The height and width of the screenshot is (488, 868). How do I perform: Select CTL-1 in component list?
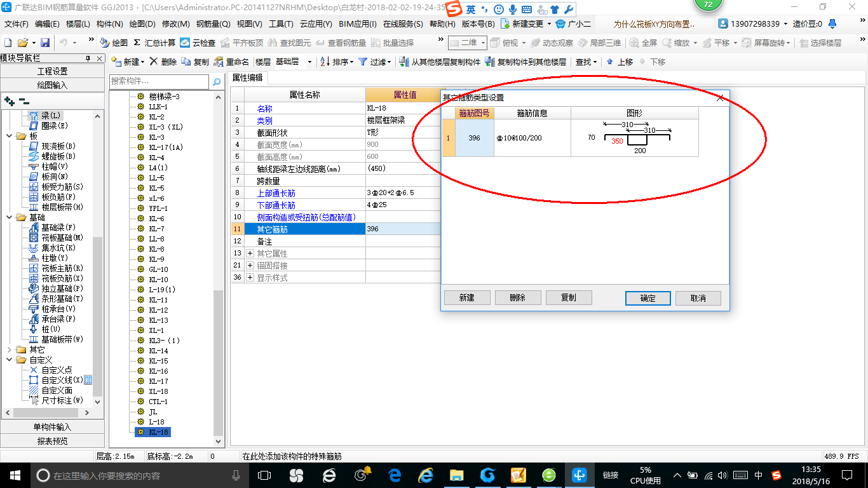(158, 402)
